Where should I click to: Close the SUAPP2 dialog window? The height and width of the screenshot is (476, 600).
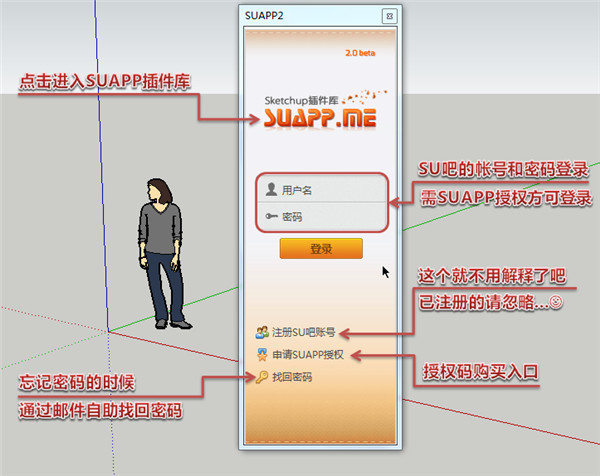pyautogui.click(x=390, y=16)
